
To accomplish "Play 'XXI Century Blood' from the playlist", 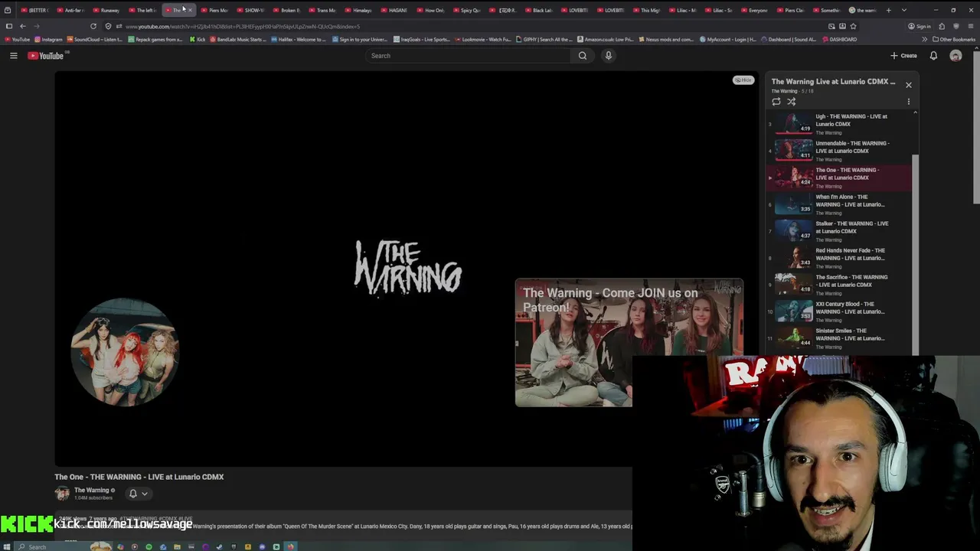I will (840, 311).
